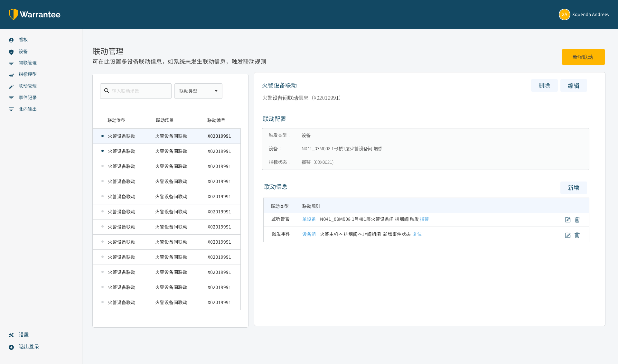Click the 设备组 link
Viewport: 618px width, 364px height.
pyautogui.click(x=309, y=234)
